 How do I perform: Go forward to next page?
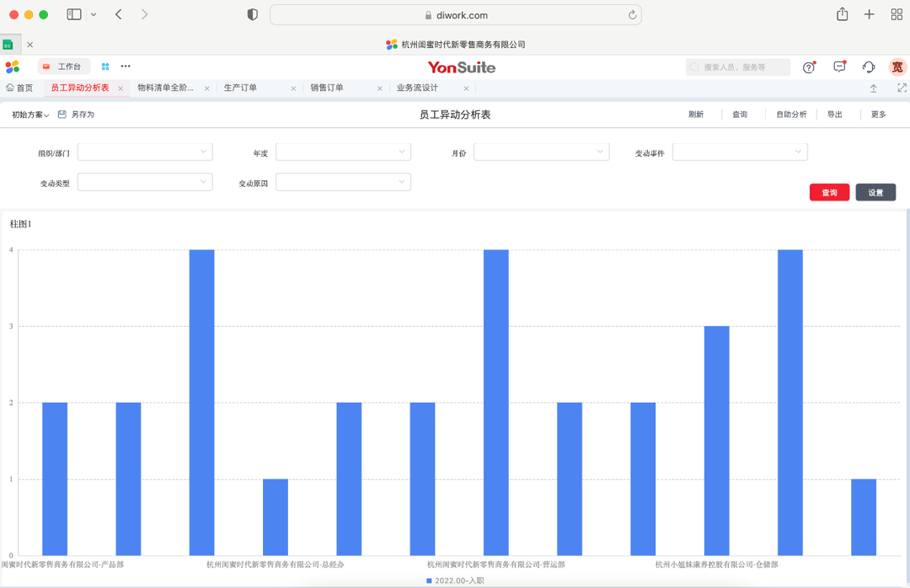tap(145, 14)
